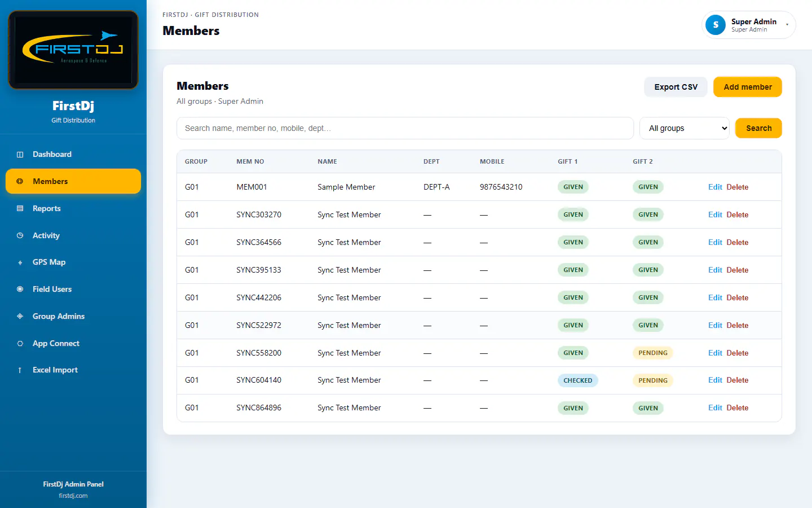Click the PENDING Gift 2 badge for SYNC604140
The height and width of the screenshot is (508, 812).
(x=652, y=380)
